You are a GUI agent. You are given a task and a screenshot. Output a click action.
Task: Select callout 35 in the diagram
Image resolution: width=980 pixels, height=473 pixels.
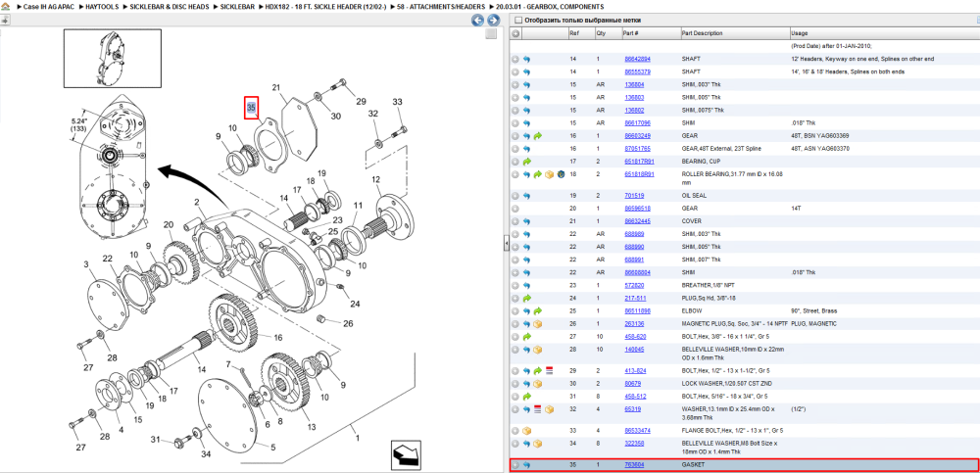point(251,108)
